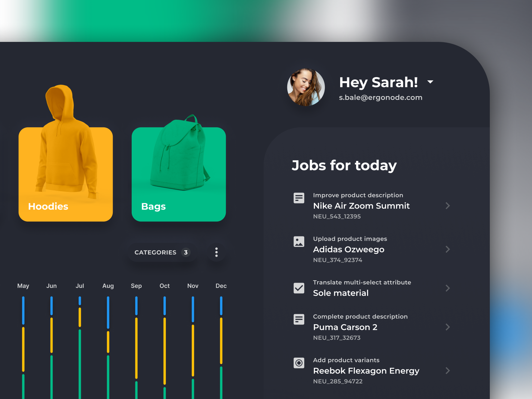The image size is (532, 399).
Task: Click the Hey Sarah! greeting
Action: point(378,82)
